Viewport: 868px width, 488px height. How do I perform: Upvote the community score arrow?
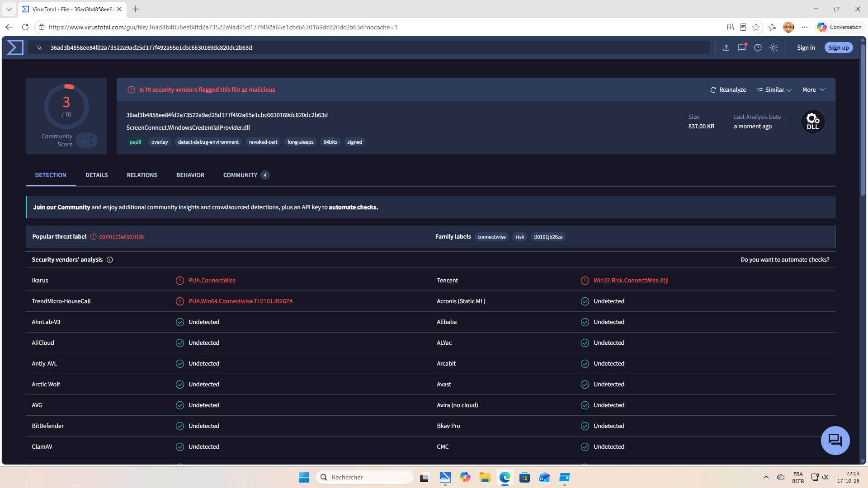(91, 137)
